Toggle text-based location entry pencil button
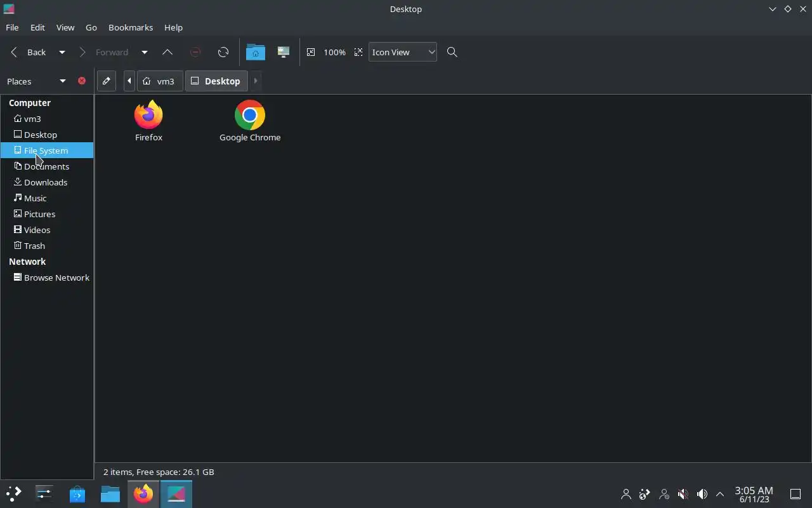 pyautogui.click(x=107, y=81)
